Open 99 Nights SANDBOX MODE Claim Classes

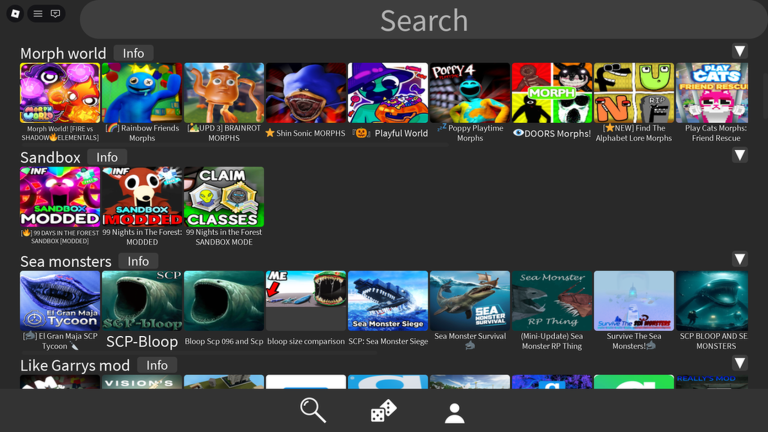(224, 197)
